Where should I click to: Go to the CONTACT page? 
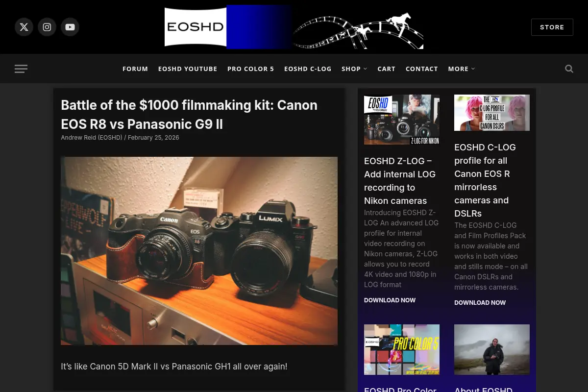(x=422, y=69)
